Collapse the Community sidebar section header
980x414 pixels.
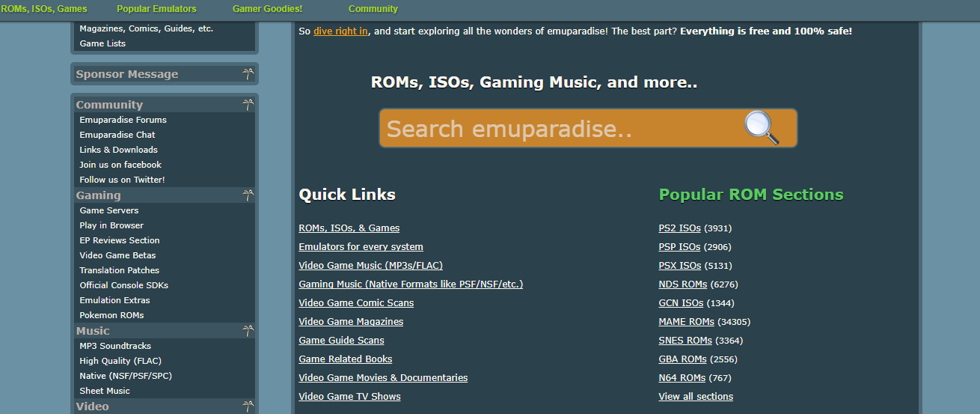point(164,105)
